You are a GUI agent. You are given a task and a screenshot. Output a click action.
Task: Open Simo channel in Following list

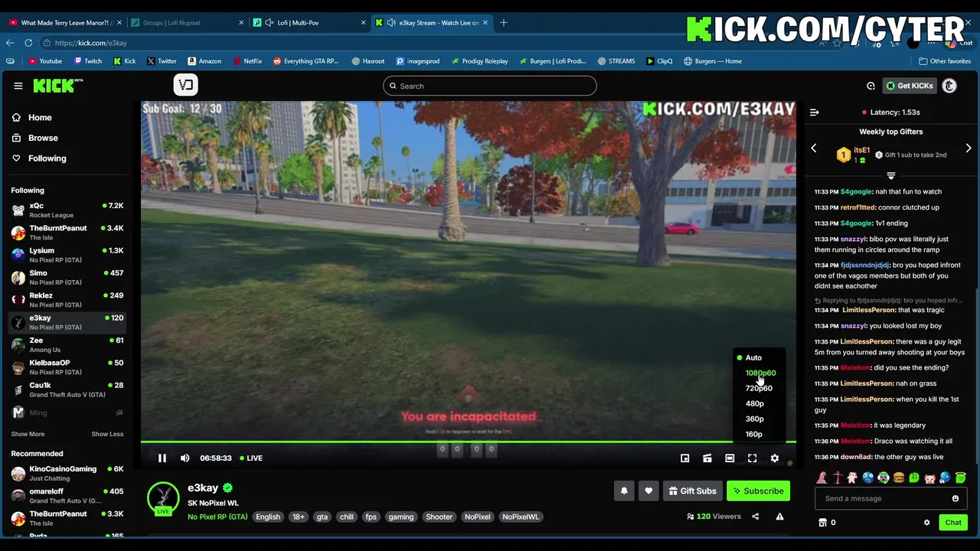(x=67, y=278)
